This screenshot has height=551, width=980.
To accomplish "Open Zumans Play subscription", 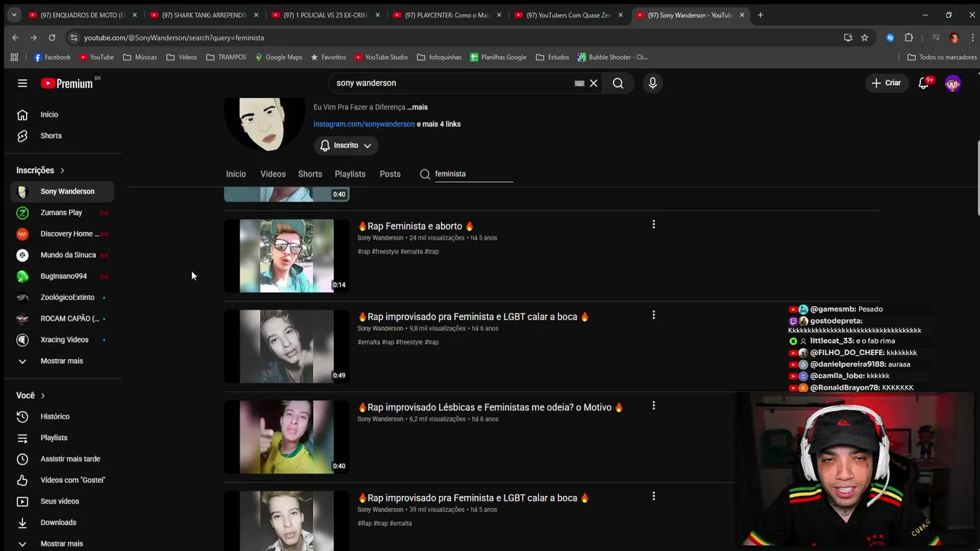I will click(x=63, y=213).
